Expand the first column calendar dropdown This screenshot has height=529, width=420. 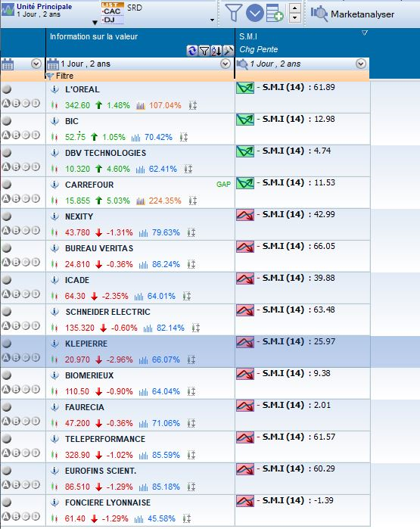(x=36, y=64)
